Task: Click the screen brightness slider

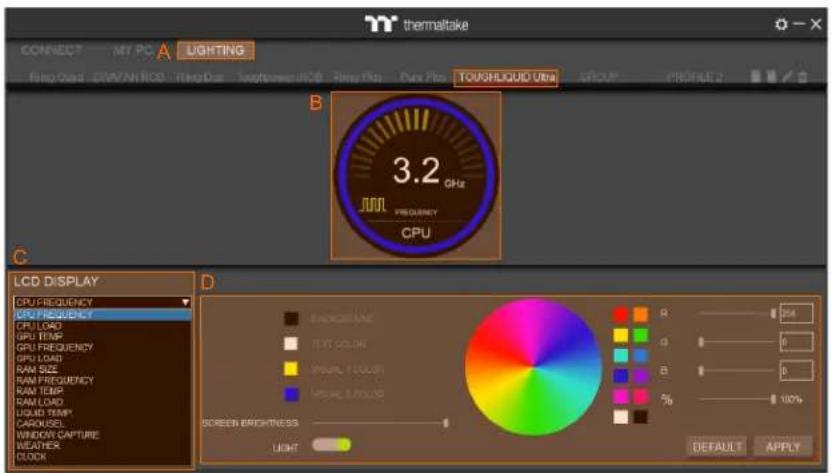Action: pyautogui.click(x=379, y=423)
